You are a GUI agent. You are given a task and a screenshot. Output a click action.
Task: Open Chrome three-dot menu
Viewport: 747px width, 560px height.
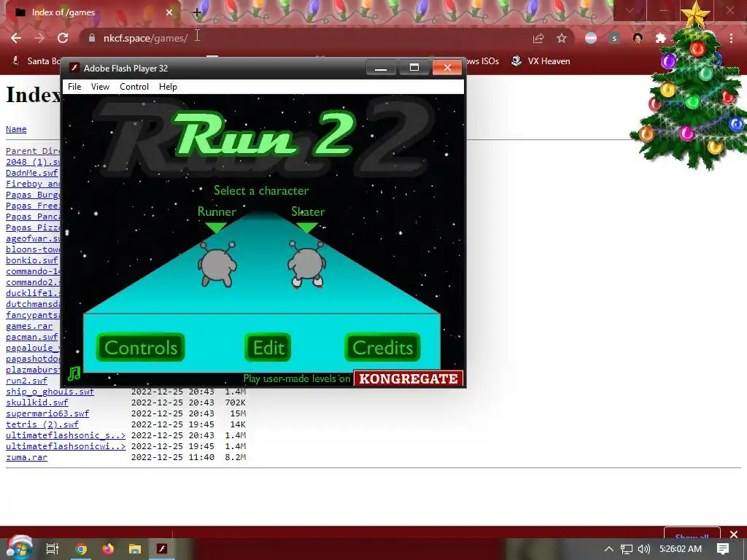(731, 38)
